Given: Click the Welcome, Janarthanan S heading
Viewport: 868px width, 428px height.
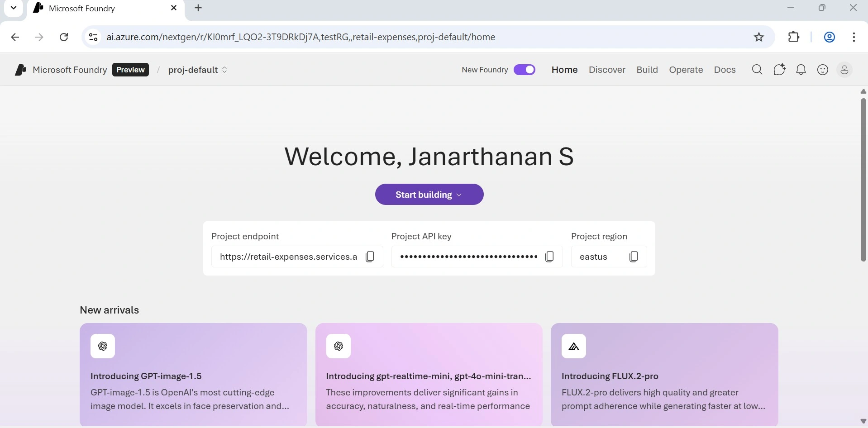Looking at the screenshot, I should pos(429,157).
